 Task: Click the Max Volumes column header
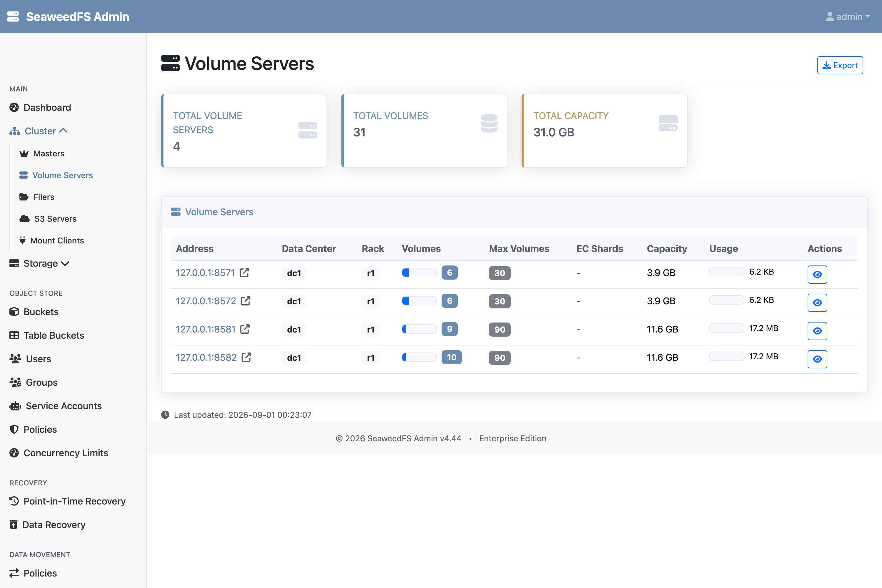click(x=519, y=249)
